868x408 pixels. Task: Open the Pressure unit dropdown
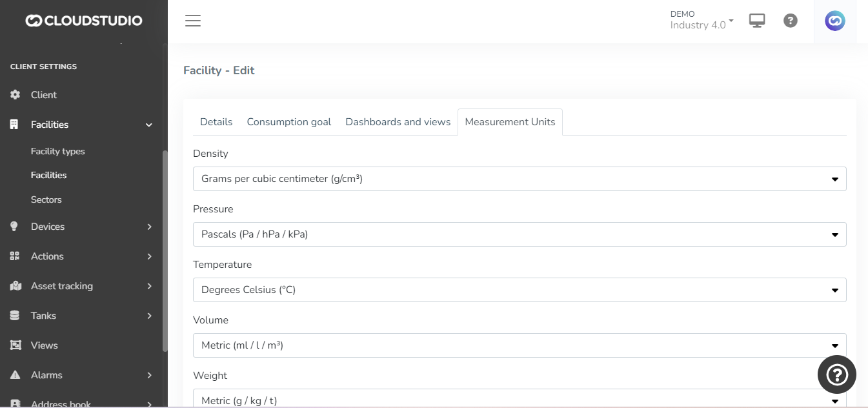(x=519, y=234)
